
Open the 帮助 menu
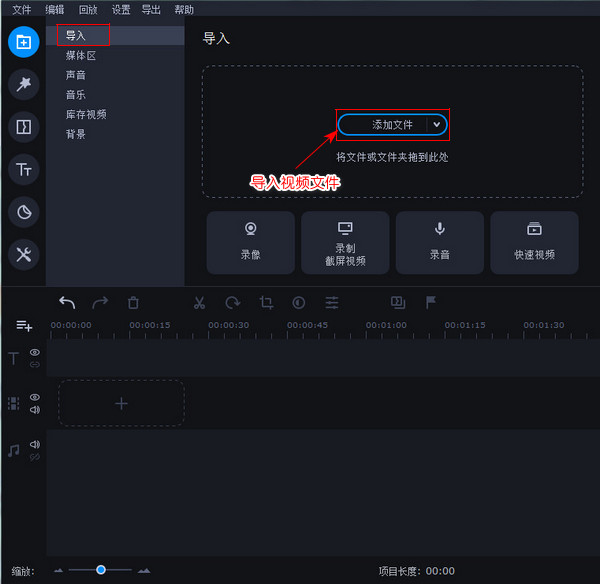[184, 9]
